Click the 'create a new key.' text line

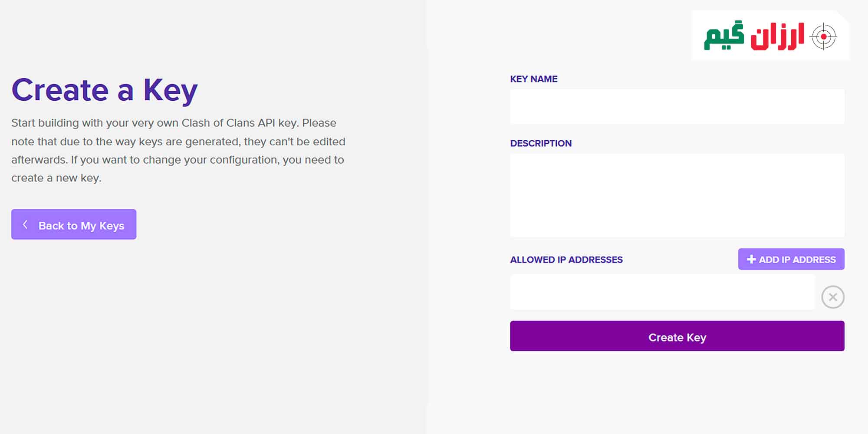56,178
